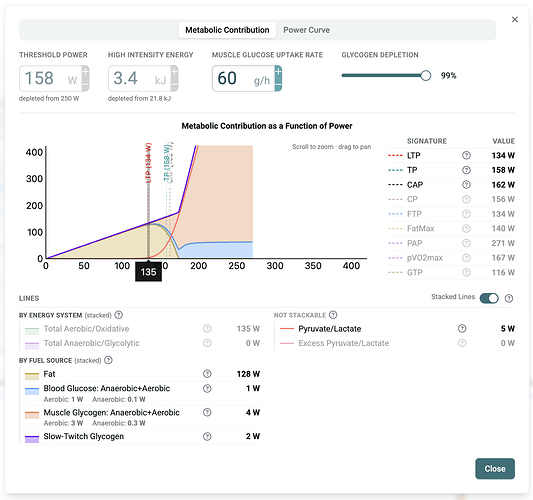Open help icon for CAP signature
The height and width of the screenshot is (500, 533).
click(466, 185)
